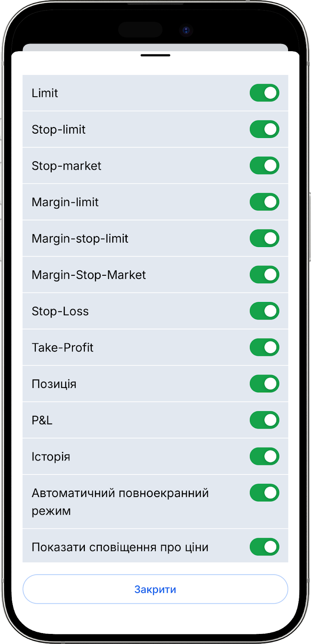Toggle the P&L switch off
Screen dimensions: 311x644
(264, 420)
